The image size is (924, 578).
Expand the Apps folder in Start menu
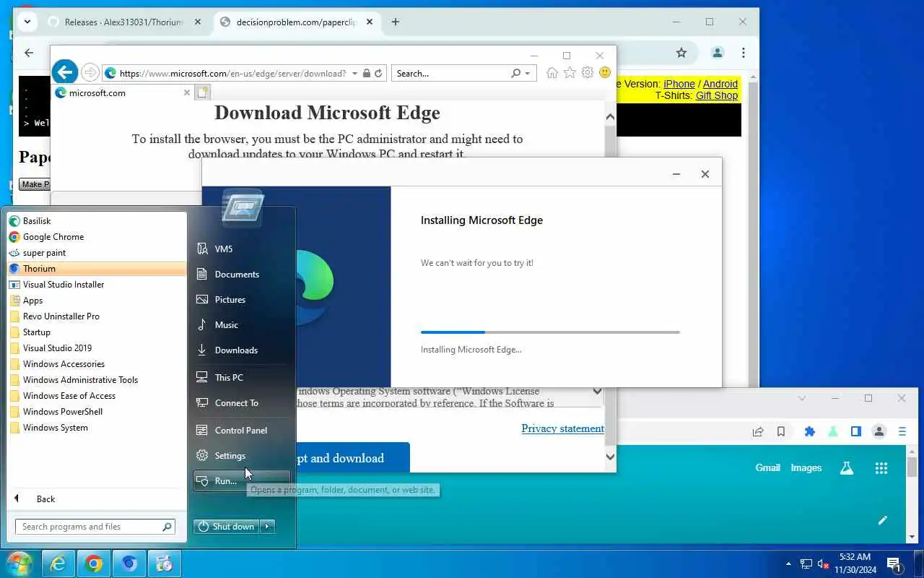pos(97,301)
